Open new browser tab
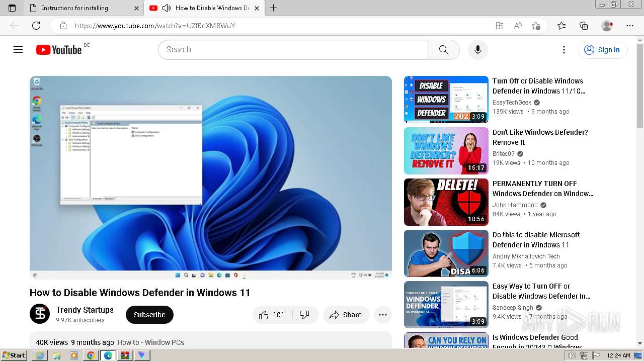This screenshot has width=644, height=362. click(273, 8)
